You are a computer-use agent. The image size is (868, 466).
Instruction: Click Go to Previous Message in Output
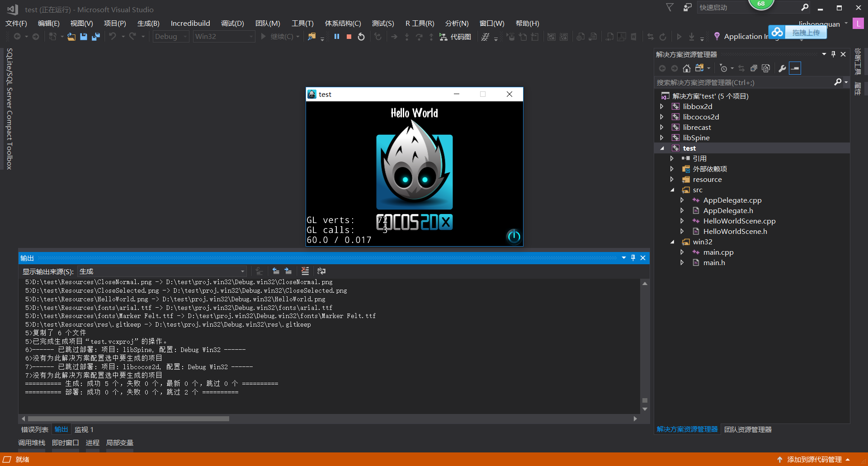276,271
